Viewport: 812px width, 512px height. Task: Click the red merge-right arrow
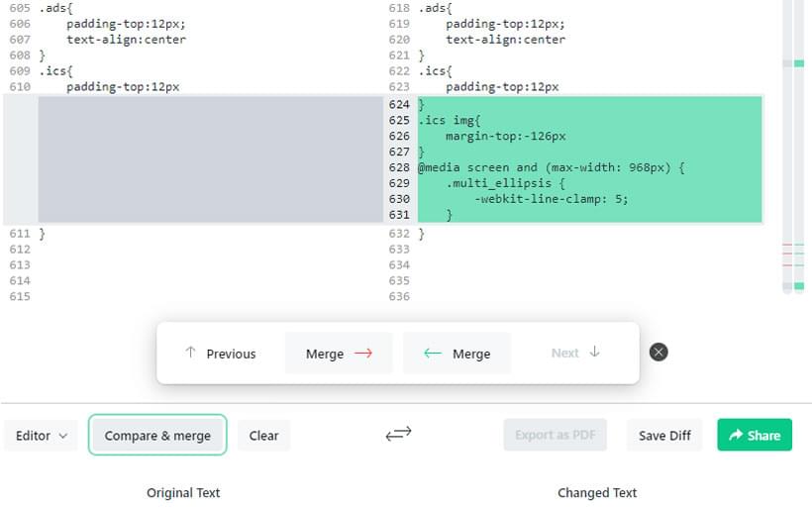click(363, 354)
